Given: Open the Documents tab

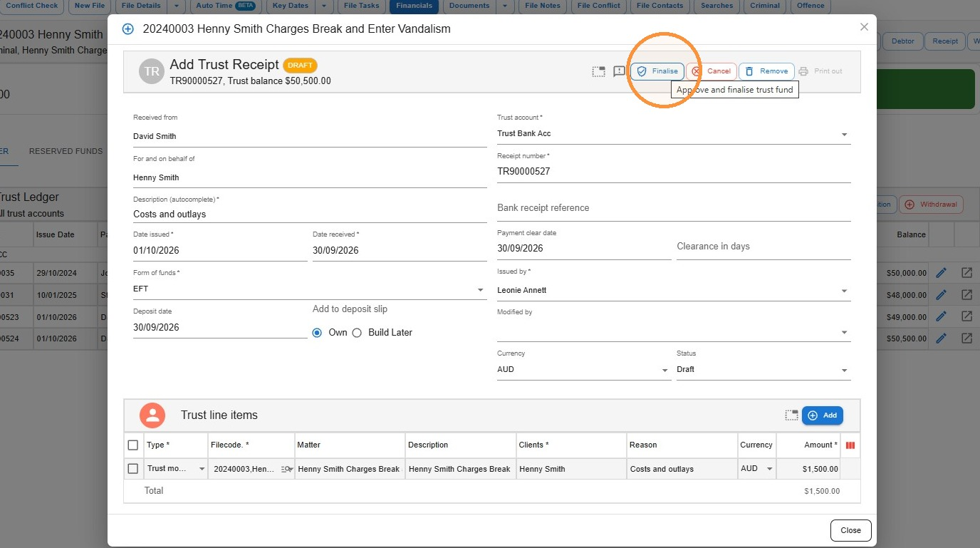Looking at the screenshot, I should (469, 6).
